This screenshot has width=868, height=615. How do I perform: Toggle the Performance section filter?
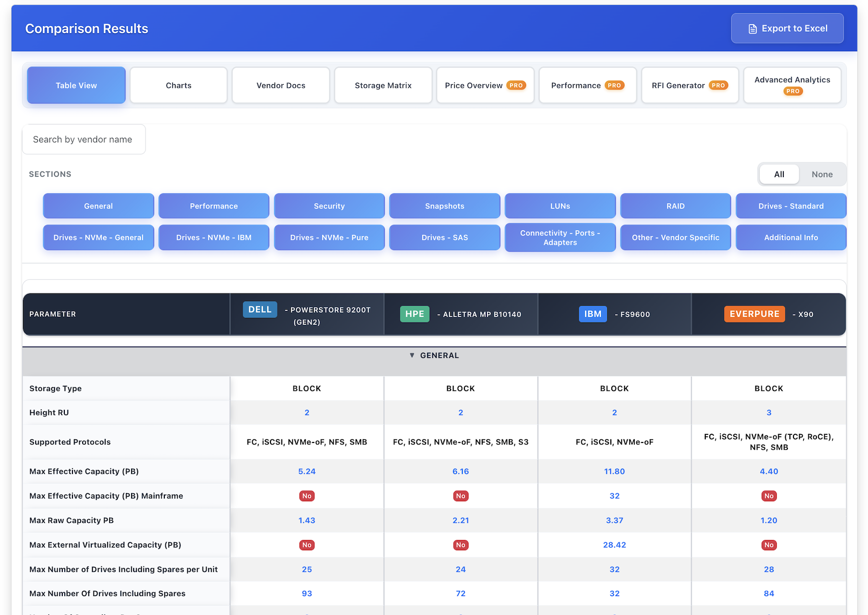pos(214,206)
